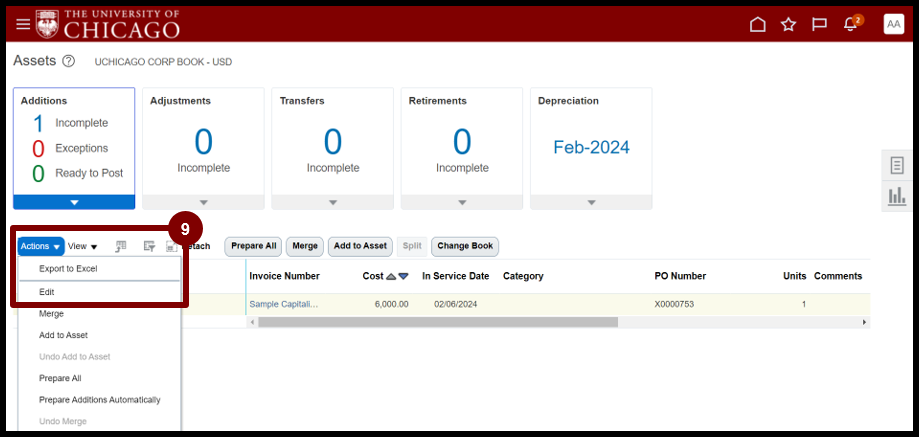Click the PO Number column header
The width and height of the screenshot is (919, 437).
pyautogui.click(x=680, y=276)
